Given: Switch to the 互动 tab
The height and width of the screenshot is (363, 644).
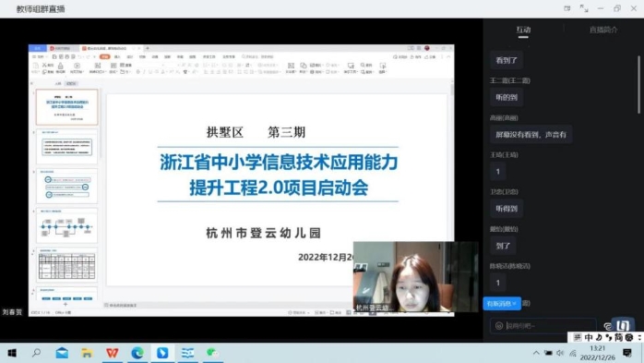Looking at the screenshot, I should coord(523,30).
